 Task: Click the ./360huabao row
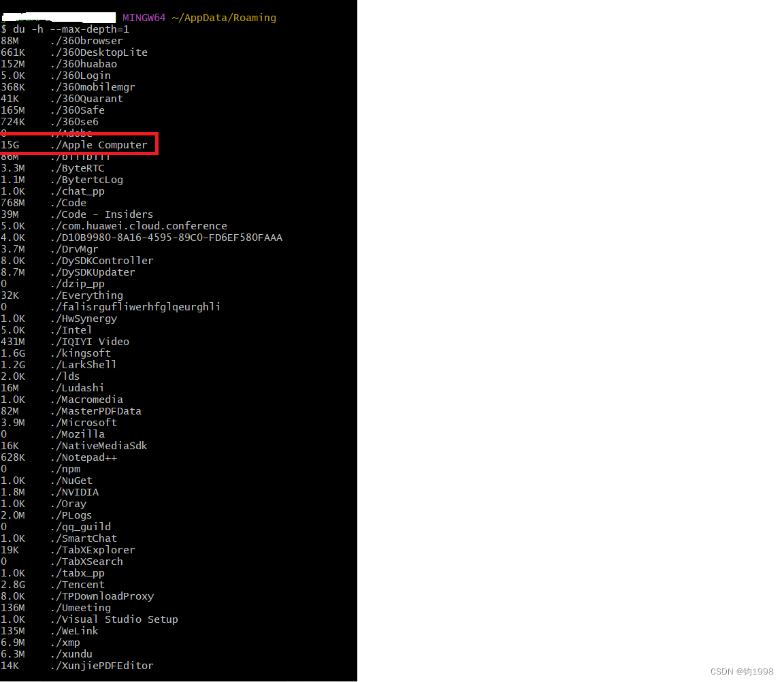59,63
